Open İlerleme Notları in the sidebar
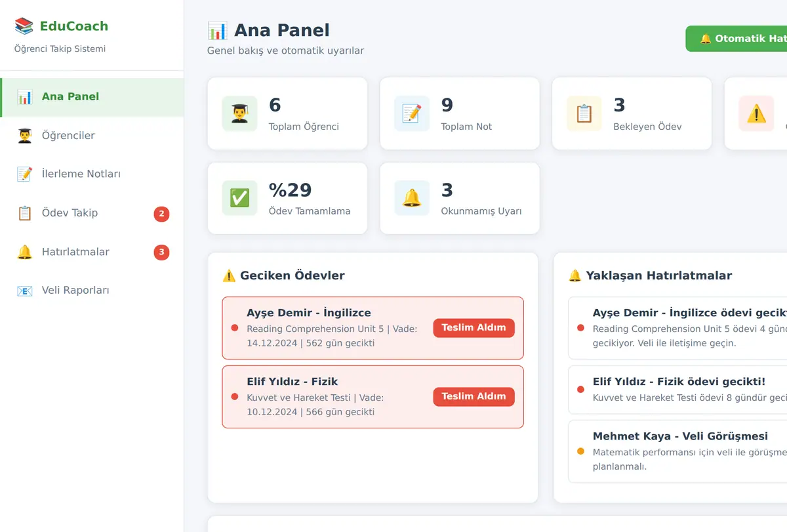The image size is (787, 532). (92, 174)
